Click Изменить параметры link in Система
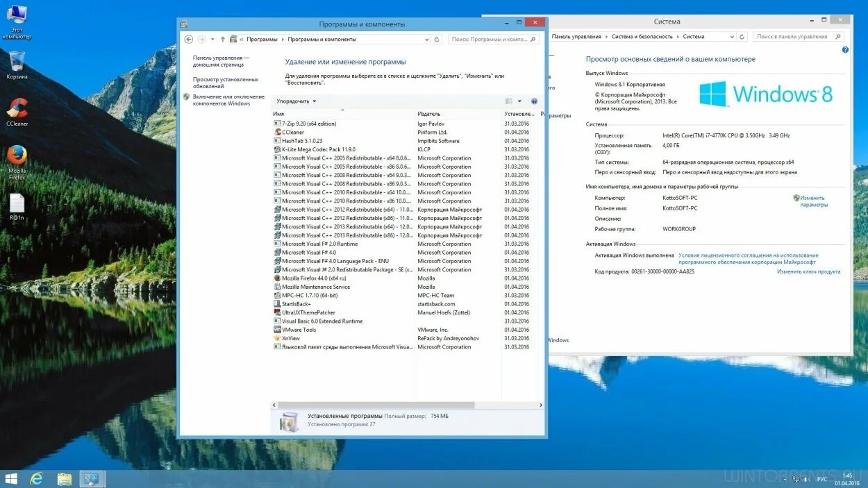868x488 pixels. pyautogui.click(x=813, y=201)
